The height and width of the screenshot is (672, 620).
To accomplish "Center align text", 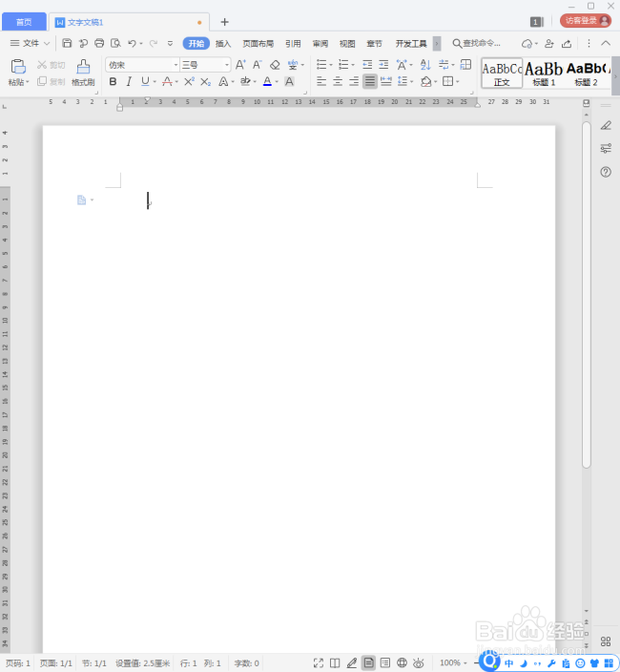I will [x=338, y=81].
